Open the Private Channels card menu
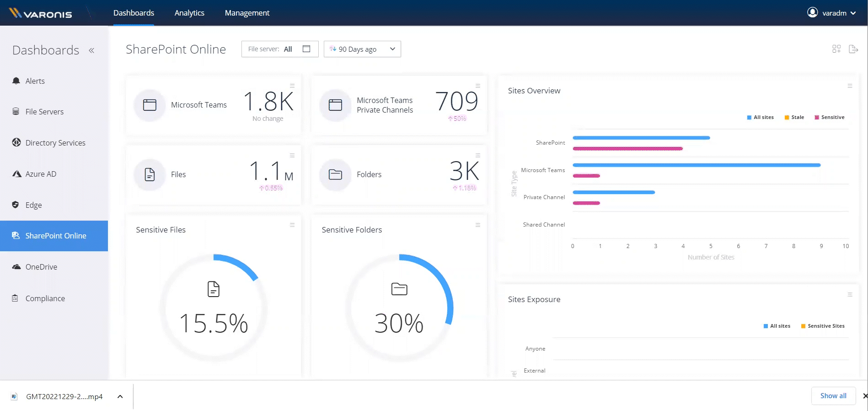Screen dimensions: 868x411 coord(478,86)
